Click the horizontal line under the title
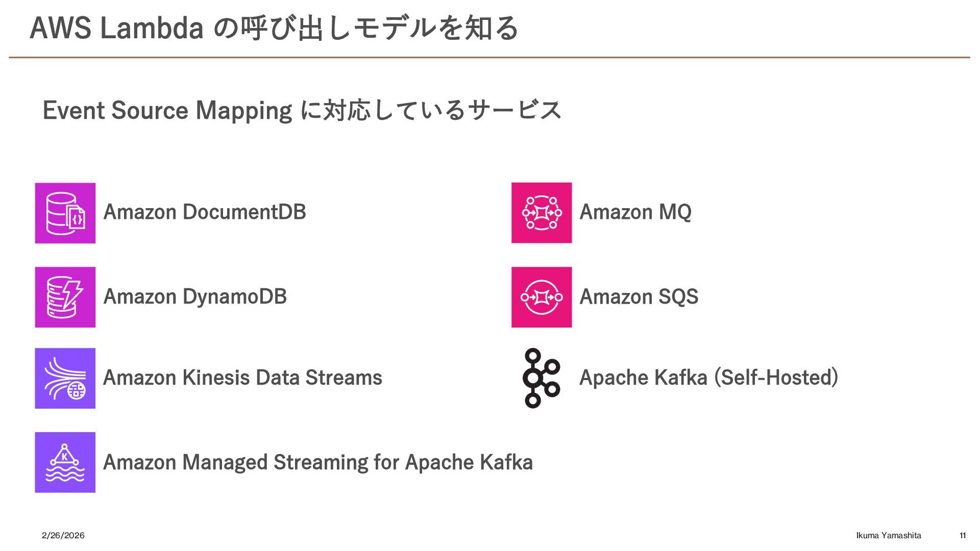Screen dimensions: 980x551 [x=489, y=57]
